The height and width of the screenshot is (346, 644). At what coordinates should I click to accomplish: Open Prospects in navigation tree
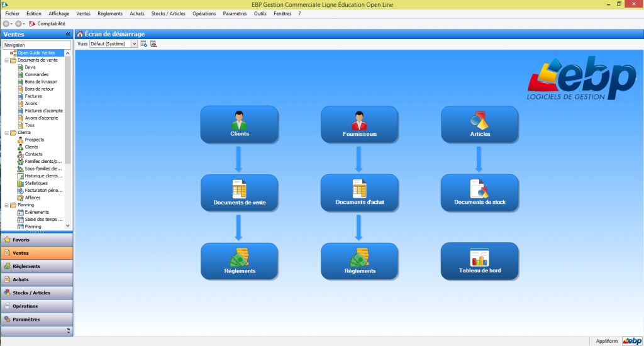click(34, 140)
